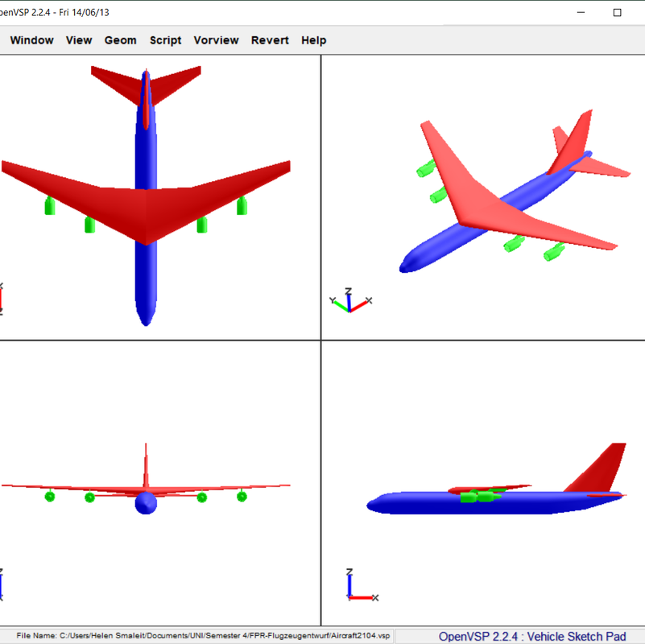645x644 pixels.
Task: Click the side-view aircraft viewport
Action: coord(483,483)
